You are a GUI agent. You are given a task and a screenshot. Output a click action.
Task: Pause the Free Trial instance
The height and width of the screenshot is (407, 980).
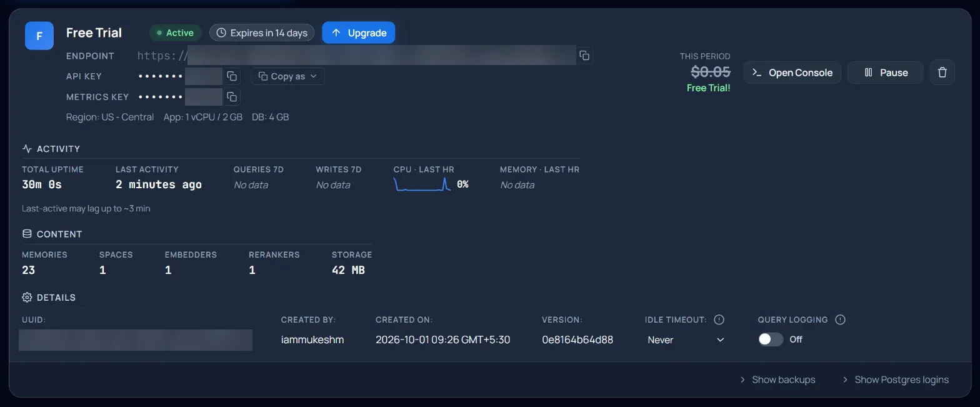click(886, 73)
